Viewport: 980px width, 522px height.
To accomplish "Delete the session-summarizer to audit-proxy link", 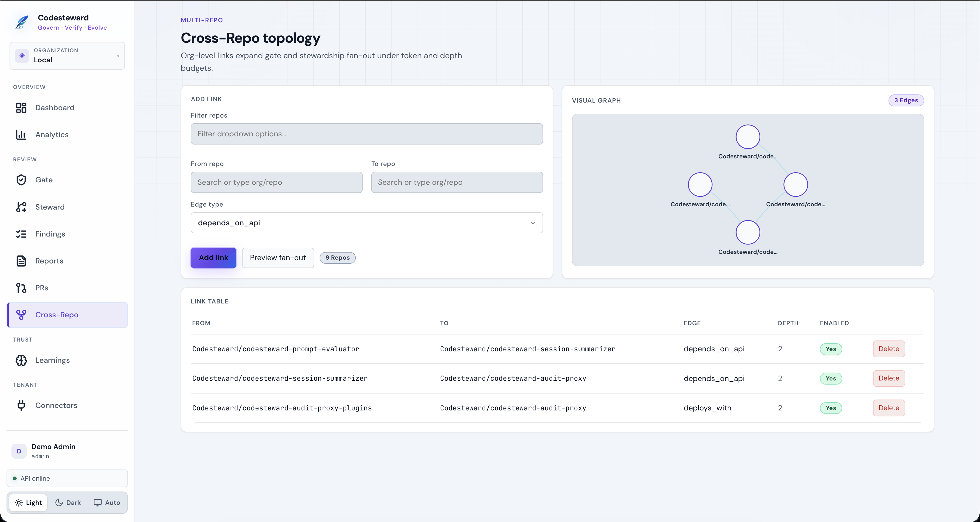I will tap(889, 378).
